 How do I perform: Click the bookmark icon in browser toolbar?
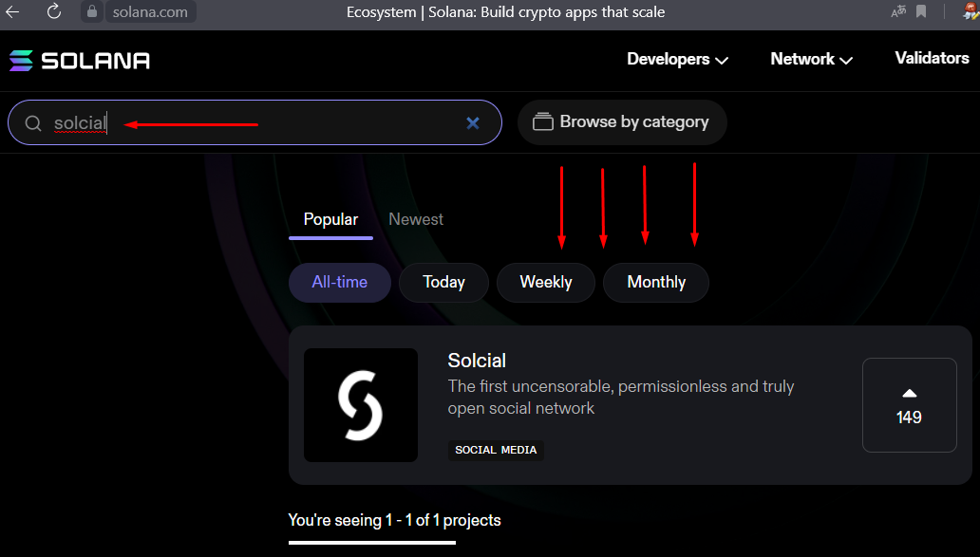tap(921, 11)
